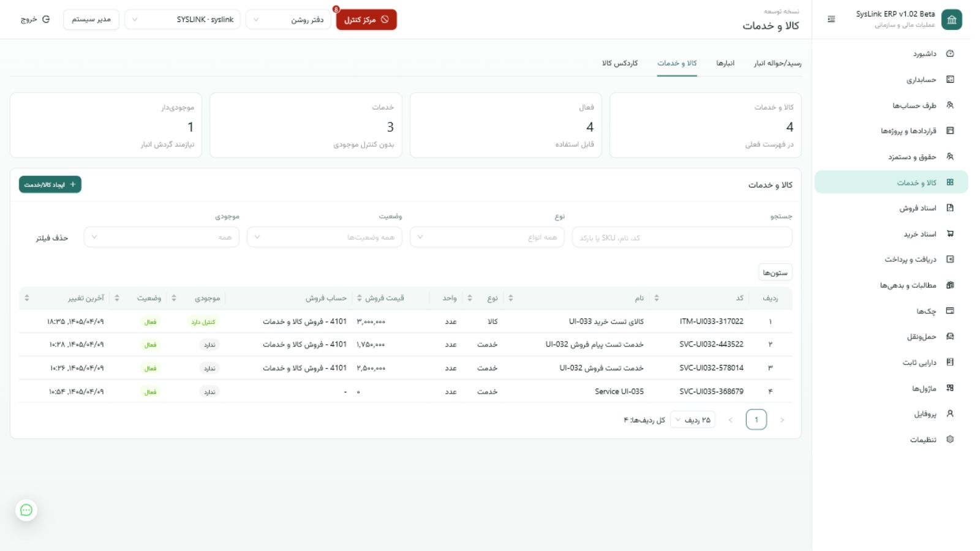Image resolution: width=980 pixels, height=551 pixels.
Task: Sort by نام column sort arrows
Action: coord(511,298)
